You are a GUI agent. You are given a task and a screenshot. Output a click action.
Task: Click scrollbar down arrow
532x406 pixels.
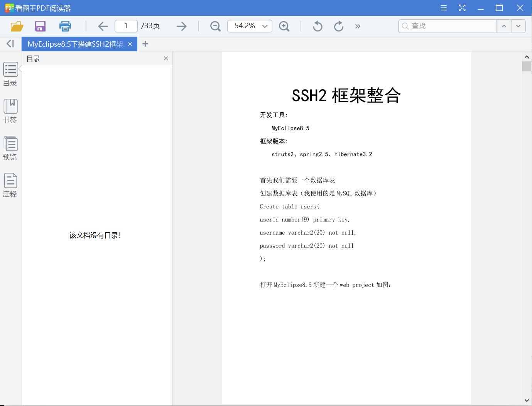pyautogui.click(x=527, y=400)
